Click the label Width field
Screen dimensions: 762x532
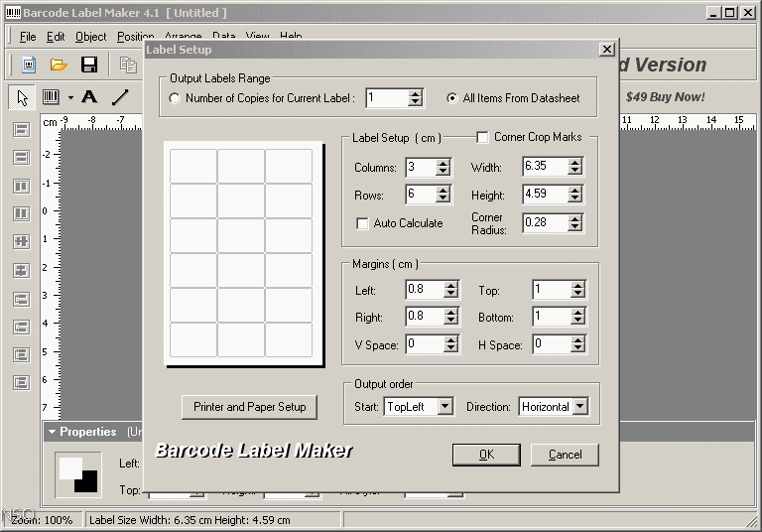pyautogui.click(x=545, y=167)
